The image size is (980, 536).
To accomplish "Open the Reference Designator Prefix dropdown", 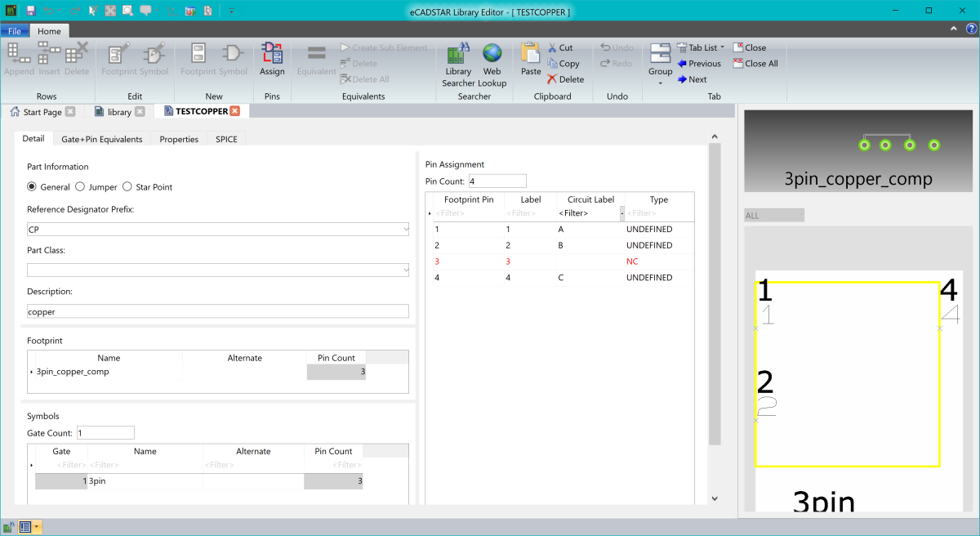I will 405,230.
